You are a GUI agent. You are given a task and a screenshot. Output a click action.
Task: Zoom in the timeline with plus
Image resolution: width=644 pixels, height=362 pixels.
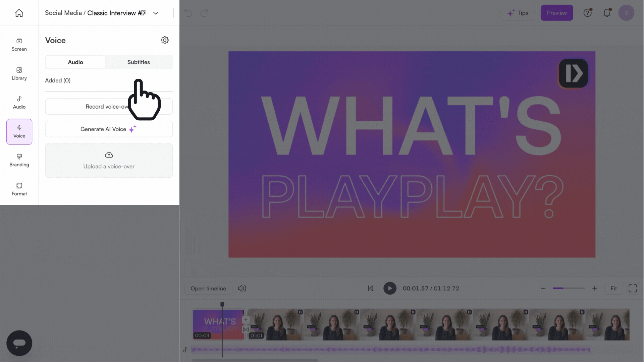click(595, 288)
